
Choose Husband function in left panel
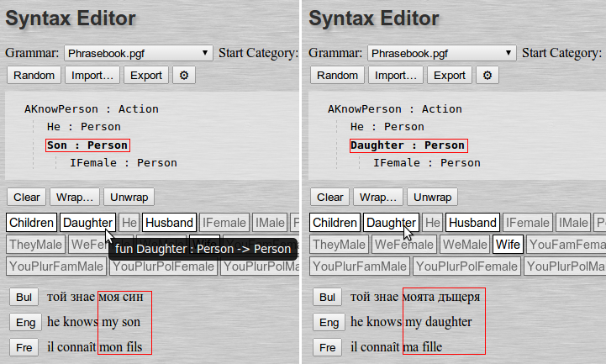click(x=169, y=223)
